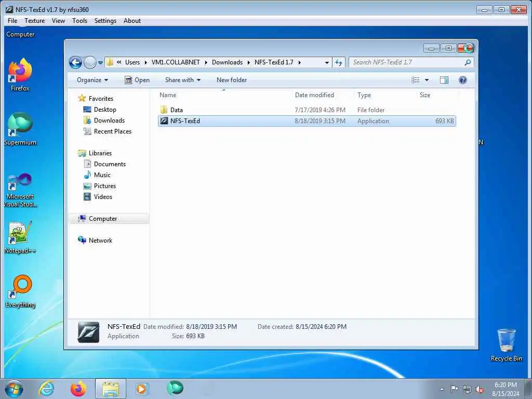532x399 pixels.
Task: Select Desktop in the navigation pane
Action: (105, 110)
